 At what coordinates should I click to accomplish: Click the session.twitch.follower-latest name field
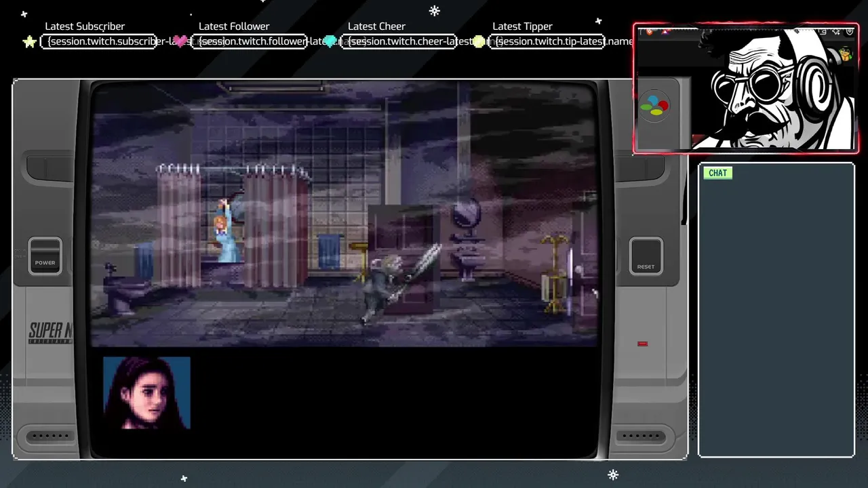point(249,41)
